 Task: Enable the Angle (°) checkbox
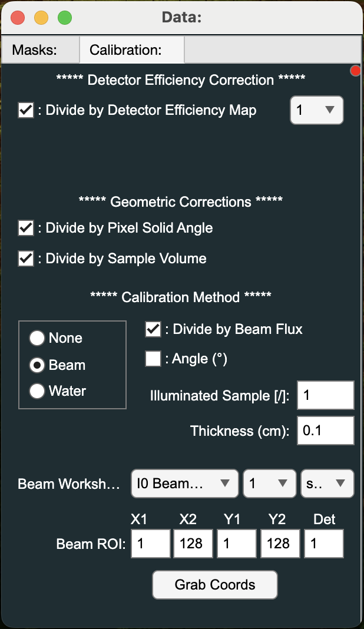[x=153, y=359]
